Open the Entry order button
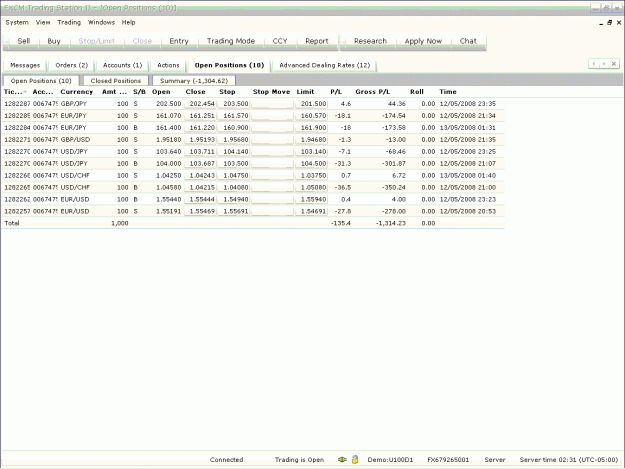This screenshot has height=469, width=625. pos(179,41)
